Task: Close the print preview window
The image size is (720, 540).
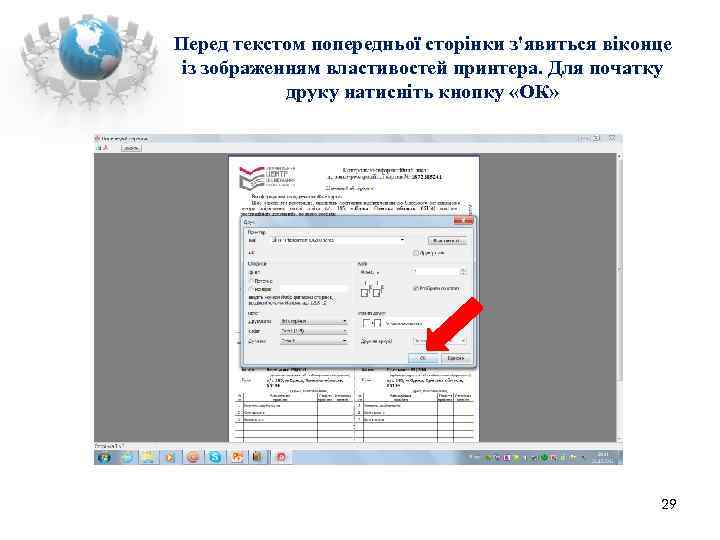Action: [612, 138]
